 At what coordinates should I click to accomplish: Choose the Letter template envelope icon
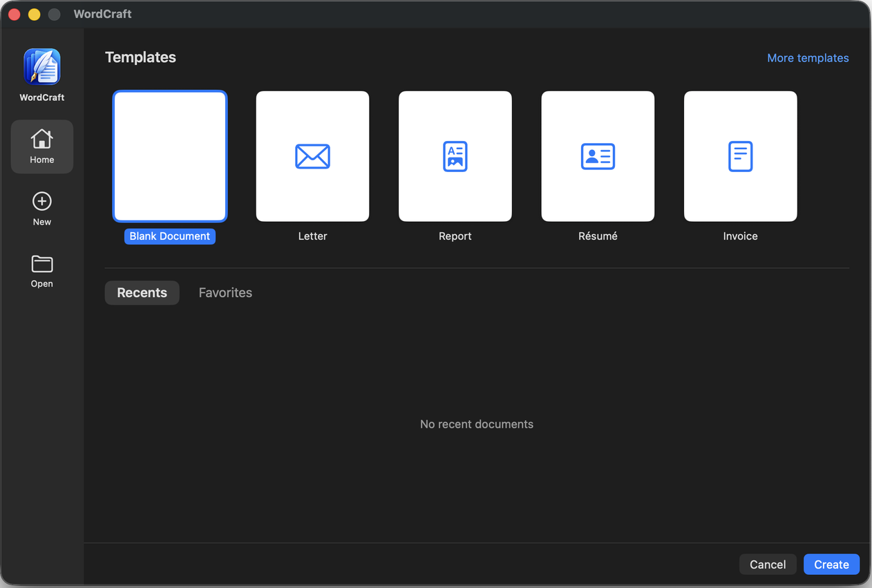point(312,156)
